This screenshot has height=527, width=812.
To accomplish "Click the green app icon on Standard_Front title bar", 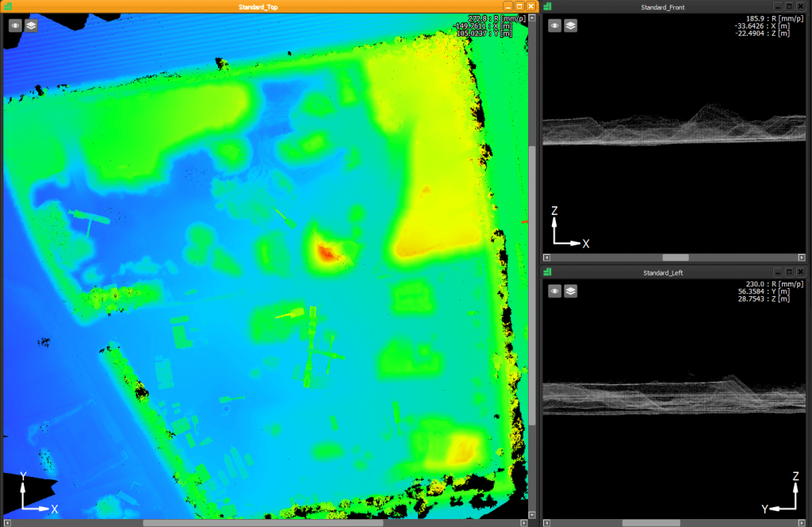I will coord(547,7).
